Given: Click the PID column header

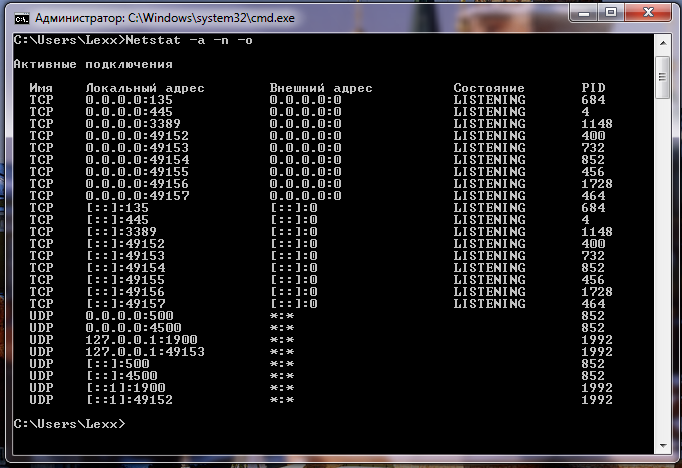Looking at the screenshot, I should pos(593,88).
